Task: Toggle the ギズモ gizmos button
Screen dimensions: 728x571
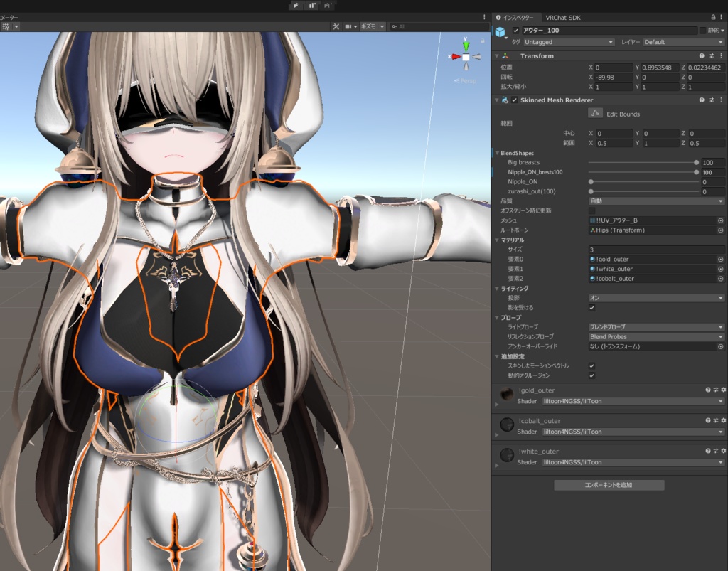Action: coord(368,26)
